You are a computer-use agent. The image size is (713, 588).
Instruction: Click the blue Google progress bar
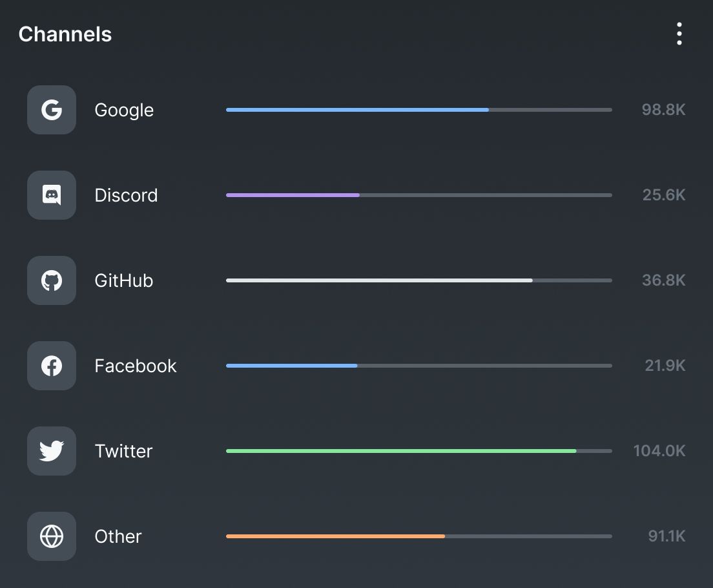point(357,110)
